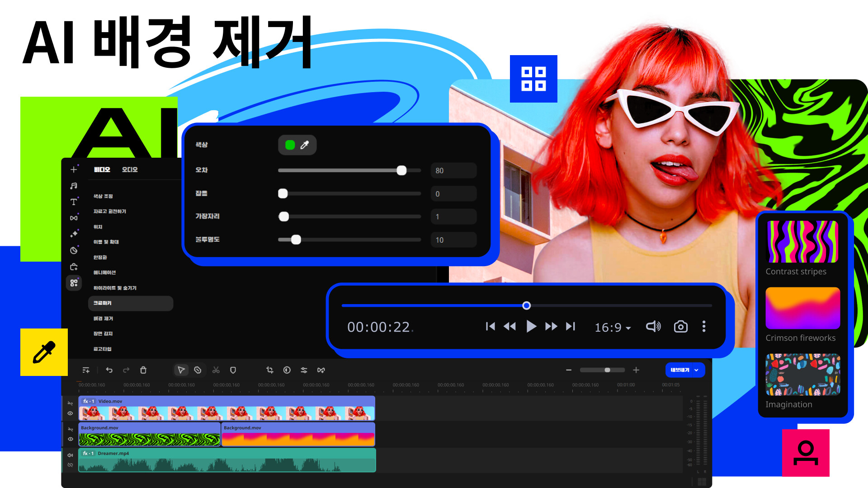Mute the Dreamer.mp4 audio track speaker

pyautogui.click(x=70, y=455)
